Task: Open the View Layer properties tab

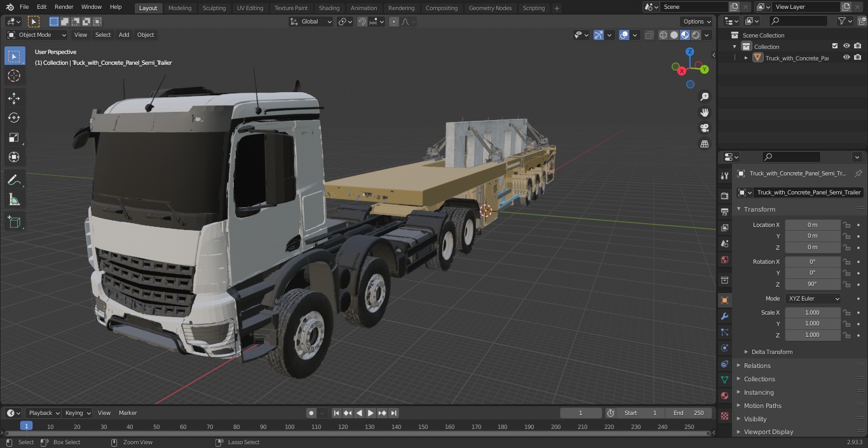Action: pyautogui.click(x=724, y=227)
